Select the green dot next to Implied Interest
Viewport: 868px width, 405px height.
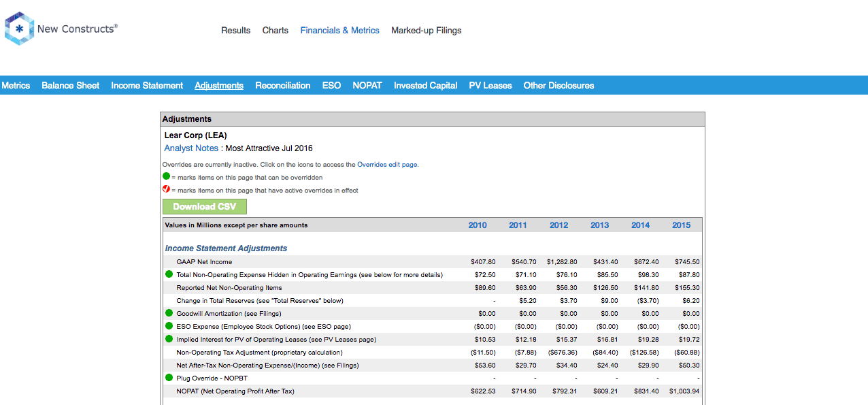(169, 339)
